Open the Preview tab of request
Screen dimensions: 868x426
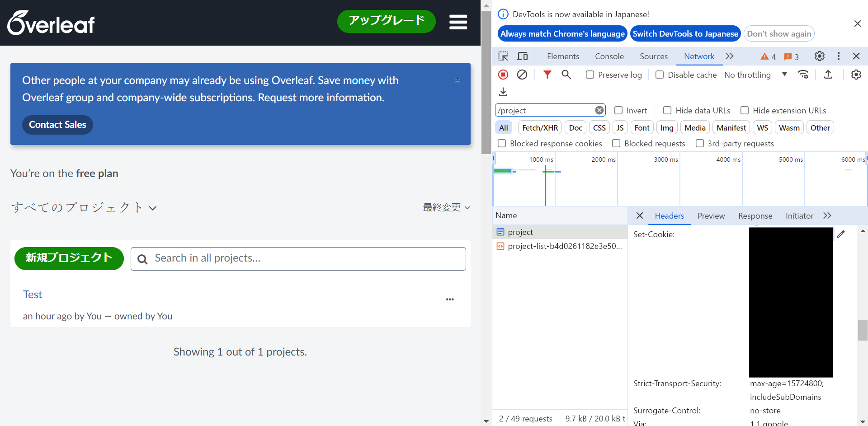[711, 216]
